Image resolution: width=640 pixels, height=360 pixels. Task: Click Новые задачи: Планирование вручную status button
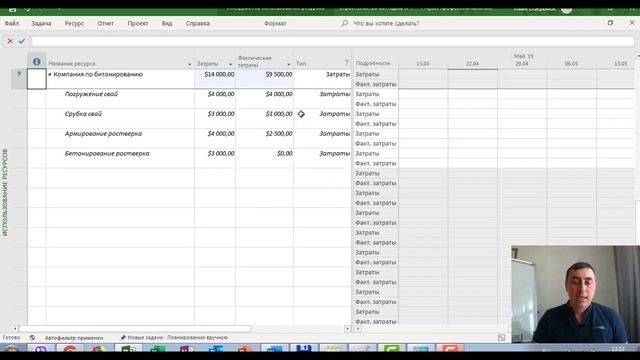[x=174, y=338]
